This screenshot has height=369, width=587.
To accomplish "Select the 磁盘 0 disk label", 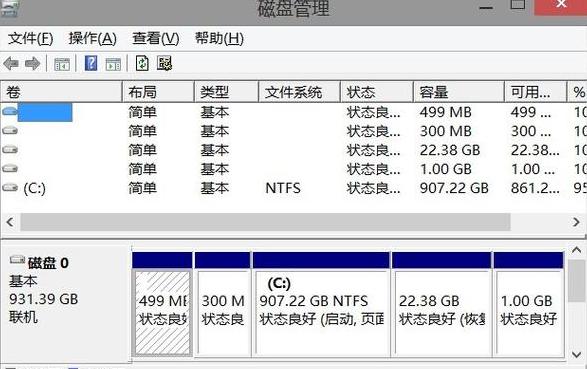I will pos(48,263).
